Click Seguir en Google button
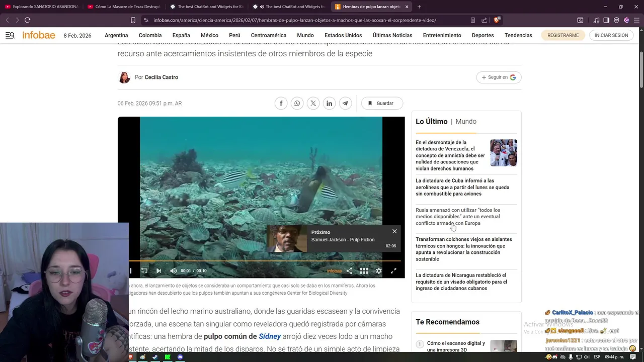The height and width of the screenshot is (362, 644). click(499, 77)
